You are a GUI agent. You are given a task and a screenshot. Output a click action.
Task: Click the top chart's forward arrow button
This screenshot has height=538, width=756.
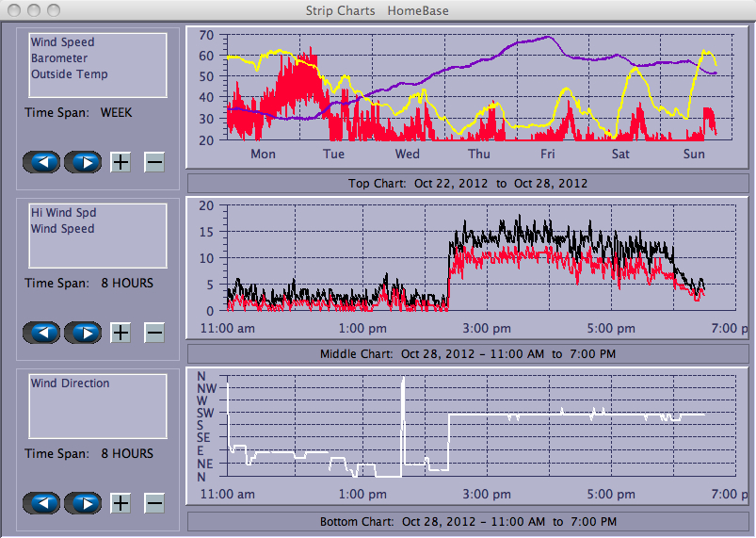tap(82, 162)
